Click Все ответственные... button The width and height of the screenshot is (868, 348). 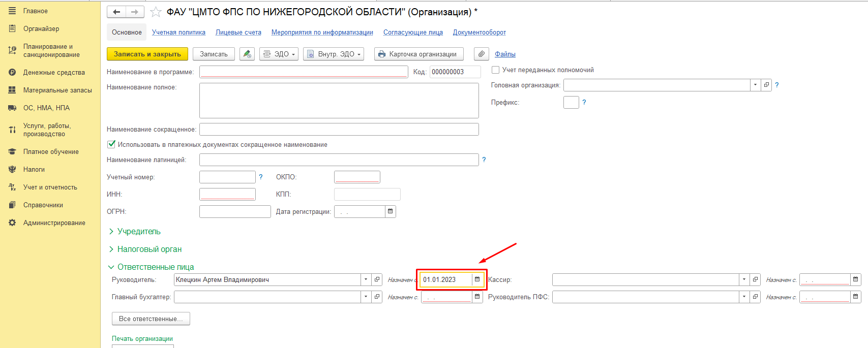click(151, 319)
